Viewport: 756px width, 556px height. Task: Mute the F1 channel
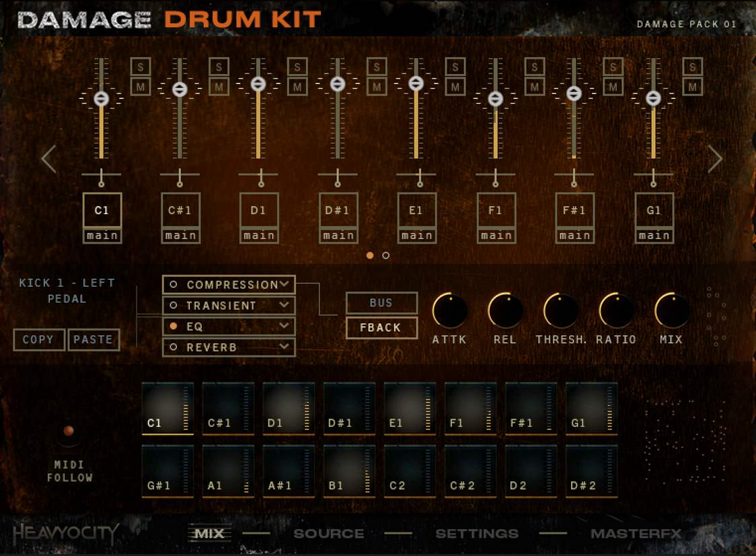[533, 86]
